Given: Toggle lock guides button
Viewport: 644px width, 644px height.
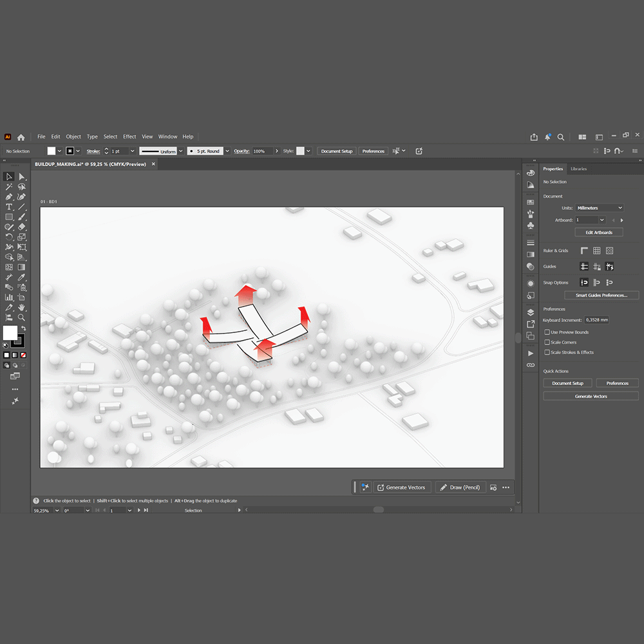Looking at the screenshot, I should [x=597, y=267].
